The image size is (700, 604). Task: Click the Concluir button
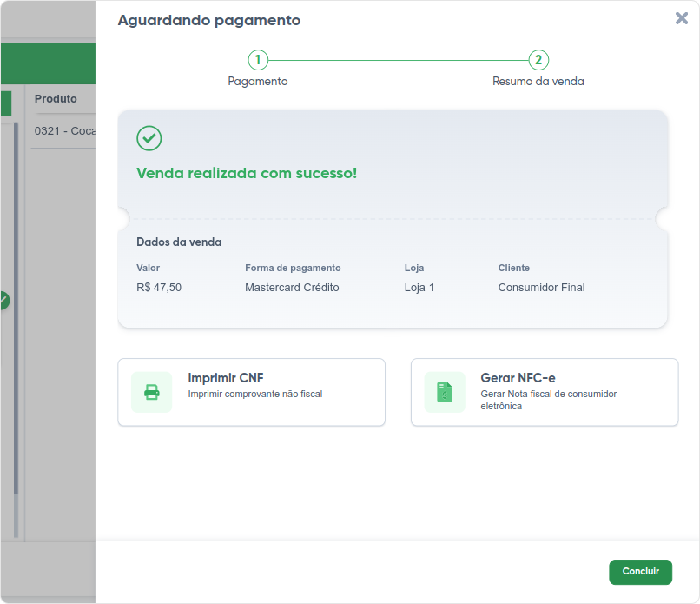coord(640,572)
